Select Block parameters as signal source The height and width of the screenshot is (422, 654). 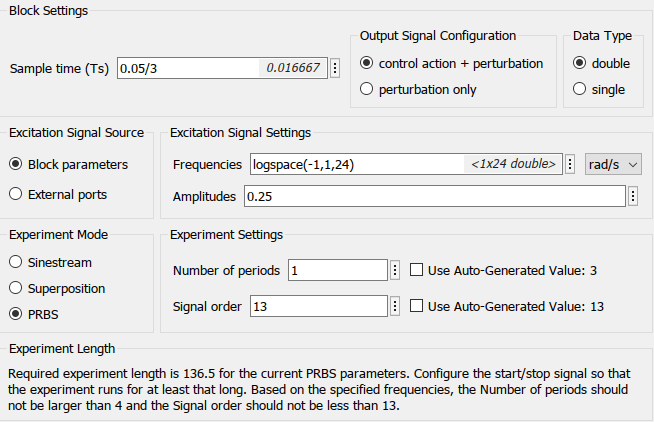[x=15, y=164]
